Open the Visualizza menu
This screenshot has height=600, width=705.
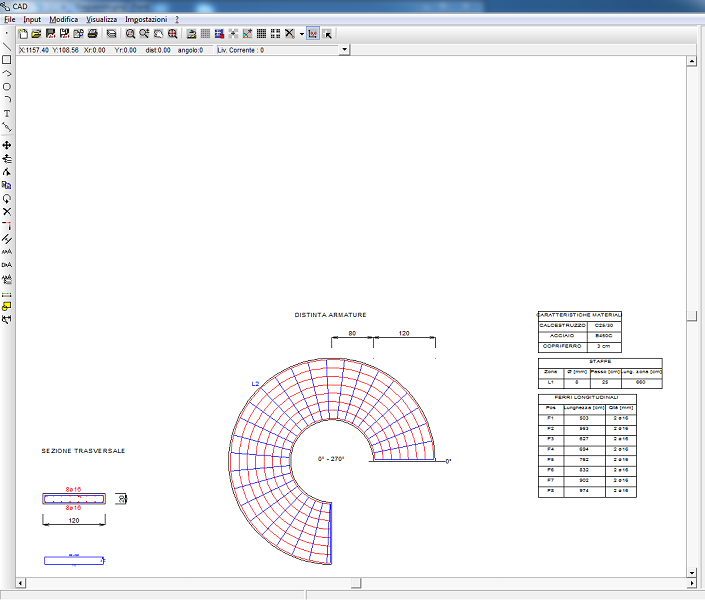pos(102,19)
